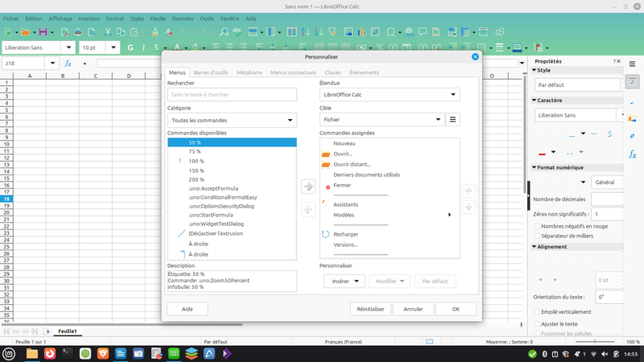Click the Insert hyperlink globe icon
The height and width of the screenshot is (362, 644).
(409, 32)
